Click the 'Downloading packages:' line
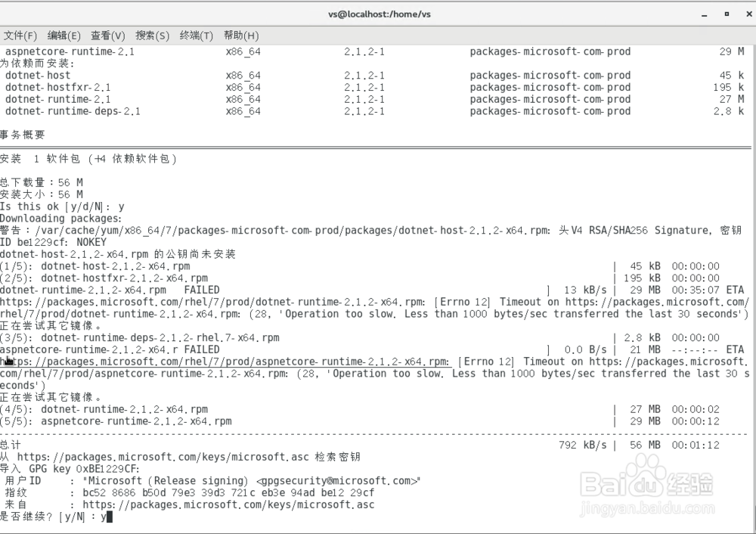756x534 pixels. (x=60, y=219)
